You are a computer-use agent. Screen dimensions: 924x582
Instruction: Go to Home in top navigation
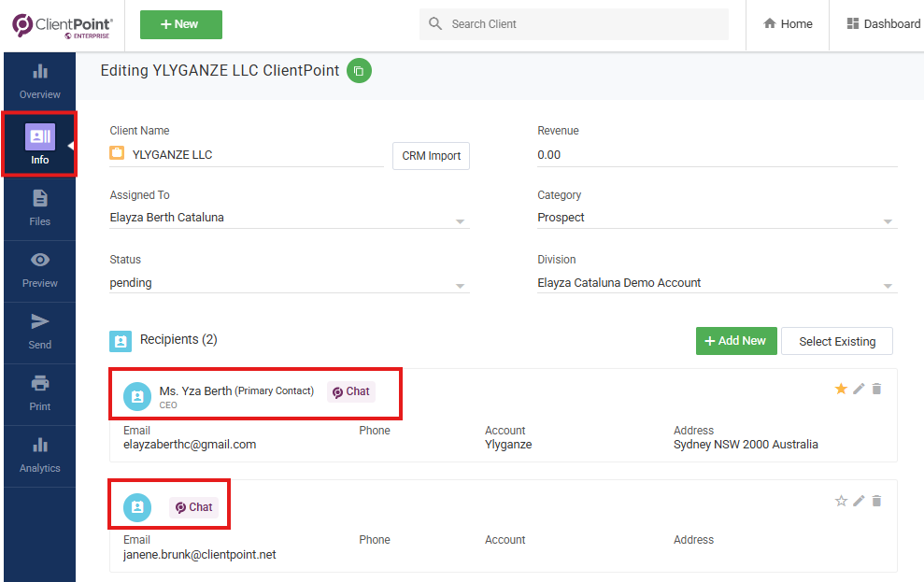point(788,24)
